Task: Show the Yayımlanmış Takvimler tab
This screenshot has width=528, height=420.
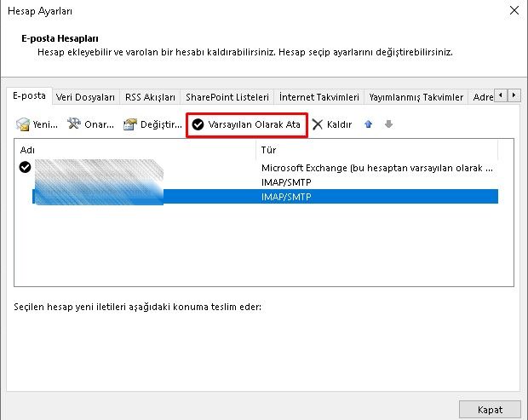Action: coord(416,97)
